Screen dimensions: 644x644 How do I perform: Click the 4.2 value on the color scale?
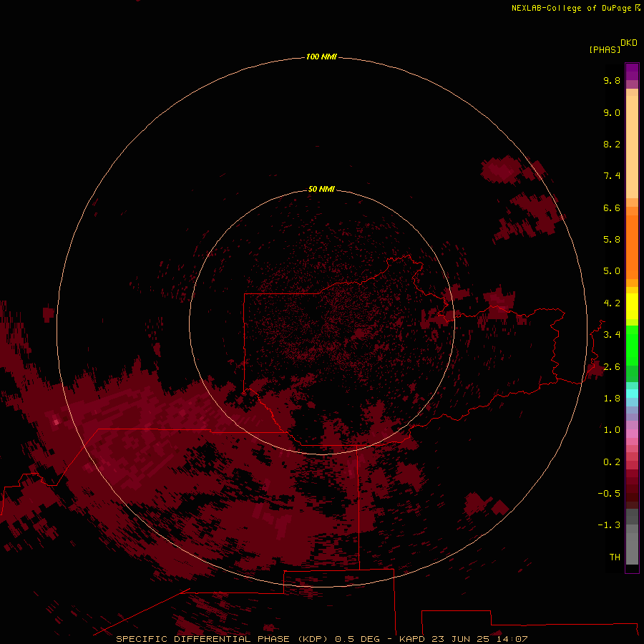pyautogui.click(x=612, y=303)
